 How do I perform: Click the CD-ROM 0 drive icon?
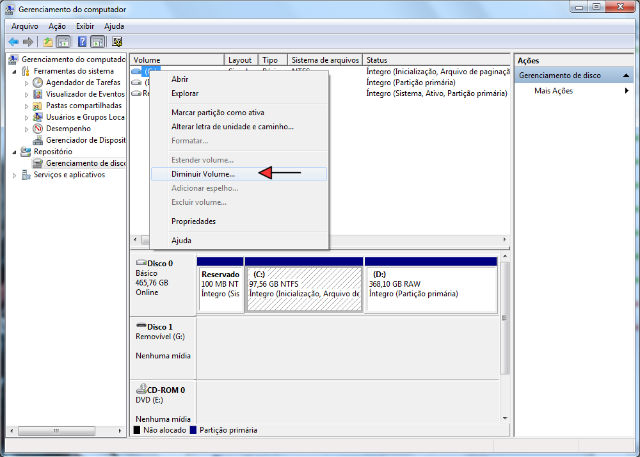coord(141,389)
